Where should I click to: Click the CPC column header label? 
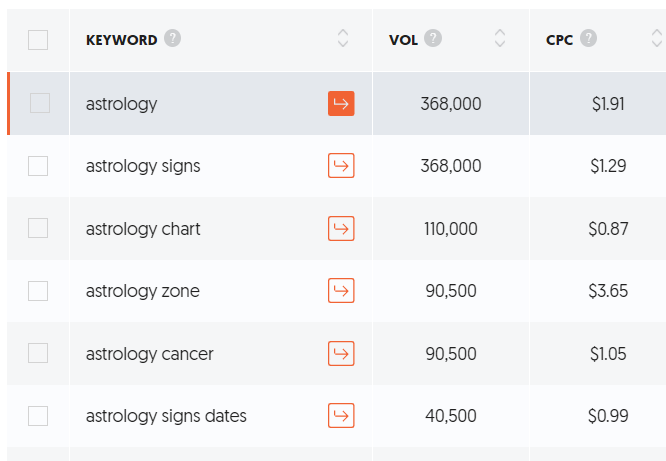click(560, 40)
